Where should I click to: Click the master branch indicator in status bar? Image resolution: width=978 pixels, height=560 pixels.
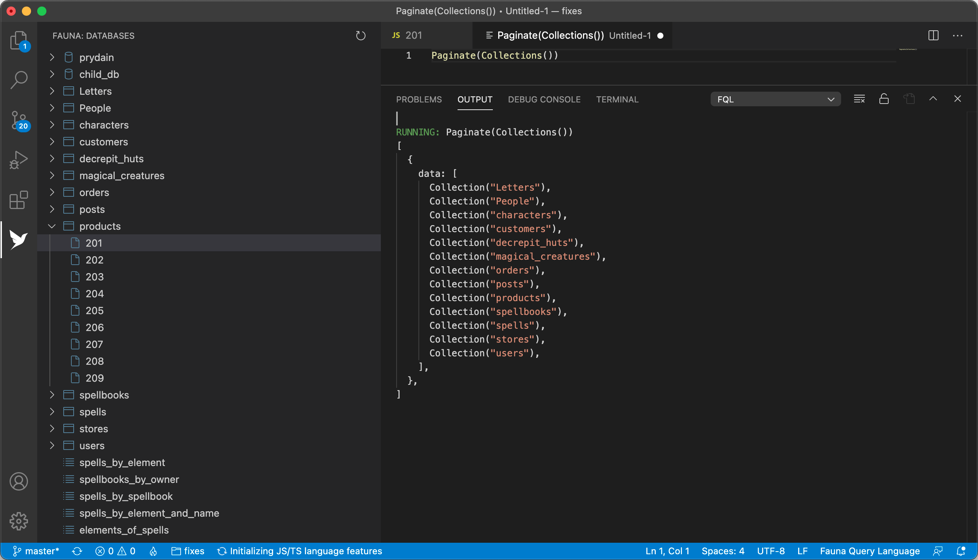tap(36, 551)
